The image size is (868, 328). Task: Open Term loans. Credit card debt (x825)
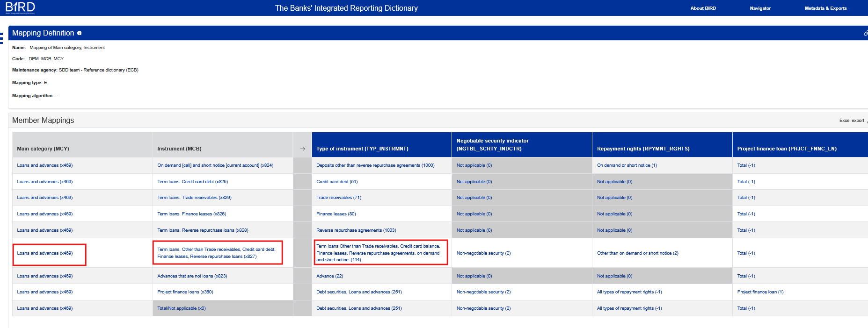pos(193,182)
